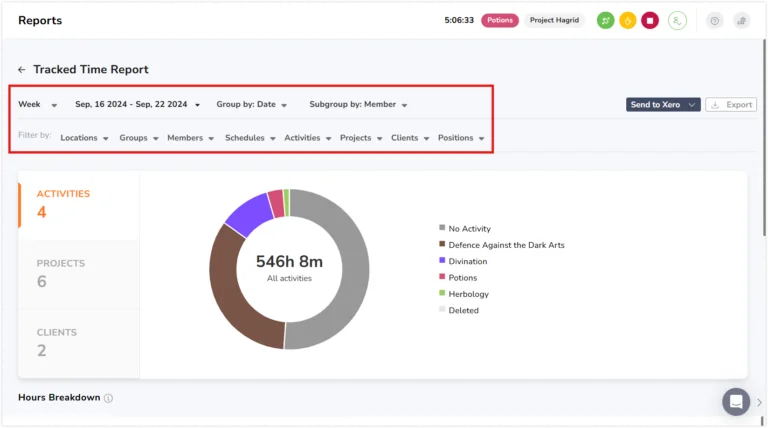Click the Herbology legend swatch
The height and width of the screenshot is (428, 768).
point(442,293)
